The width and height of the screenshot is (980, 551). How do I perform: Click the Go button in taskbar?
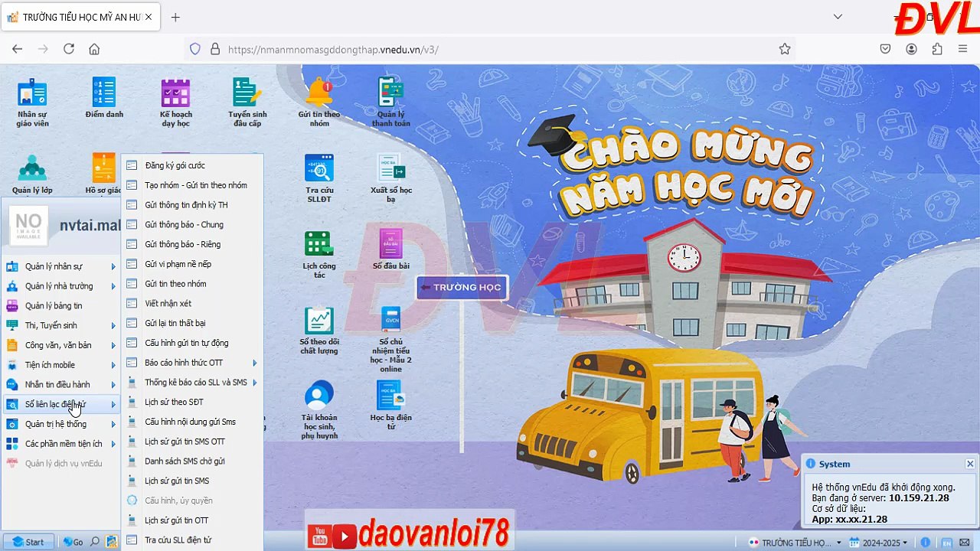coord(73,542)
